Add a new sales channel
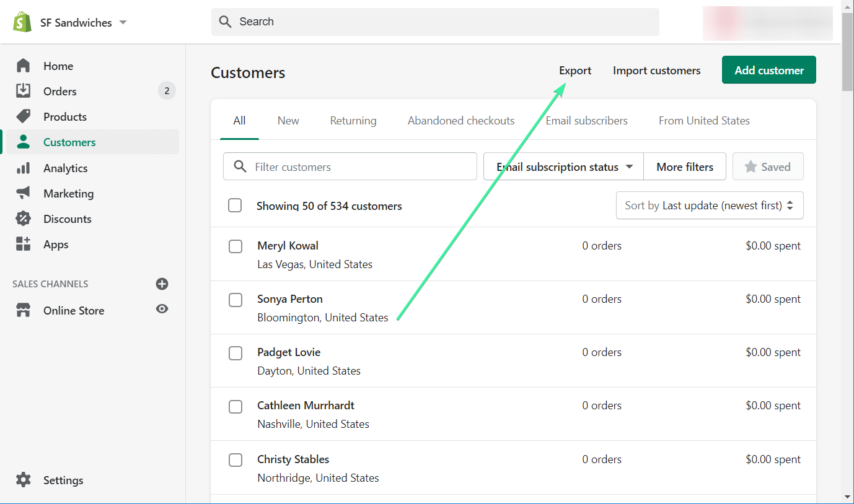This screenshot has height=504, width=854. [x=162, y=284]
